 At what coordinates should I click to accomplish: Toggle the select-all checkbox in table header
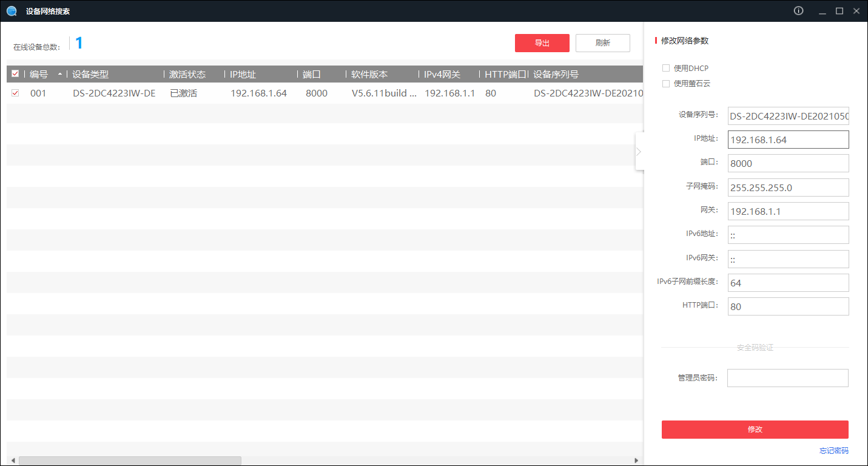(x=15, y=74)
